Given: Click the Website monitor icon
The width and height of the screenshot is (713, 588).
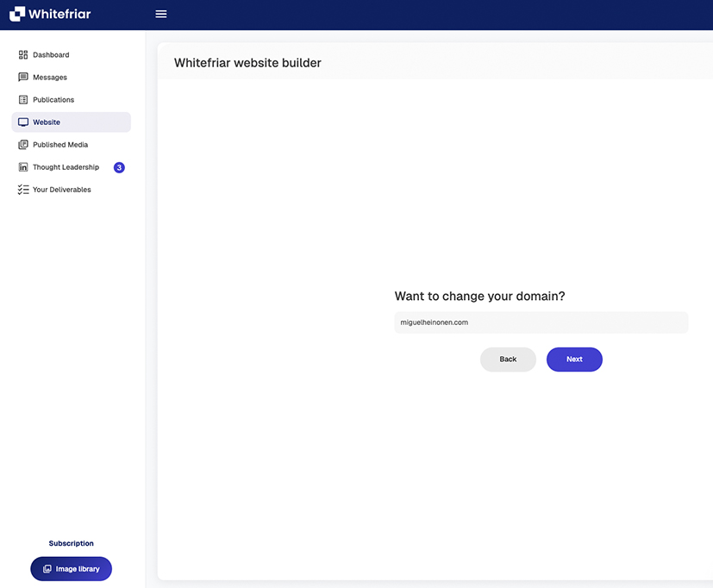Looking at the screenshot, I should click(x=23, y=122).
